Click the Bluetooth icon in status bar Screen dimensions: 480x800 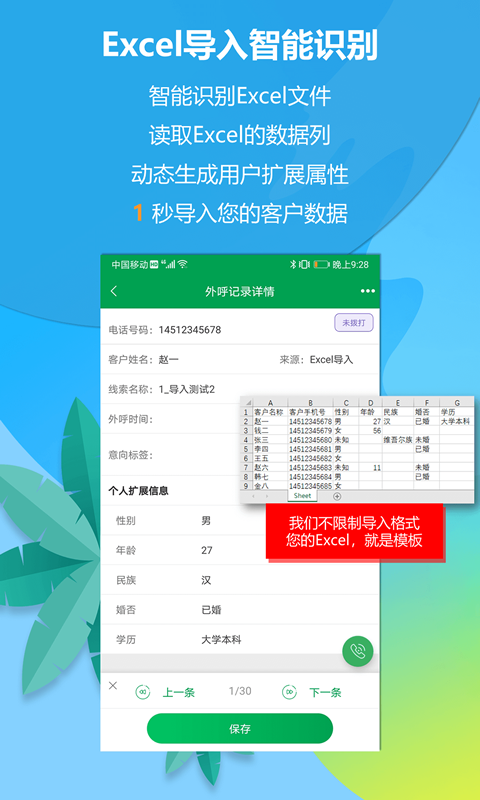[293, 264]
